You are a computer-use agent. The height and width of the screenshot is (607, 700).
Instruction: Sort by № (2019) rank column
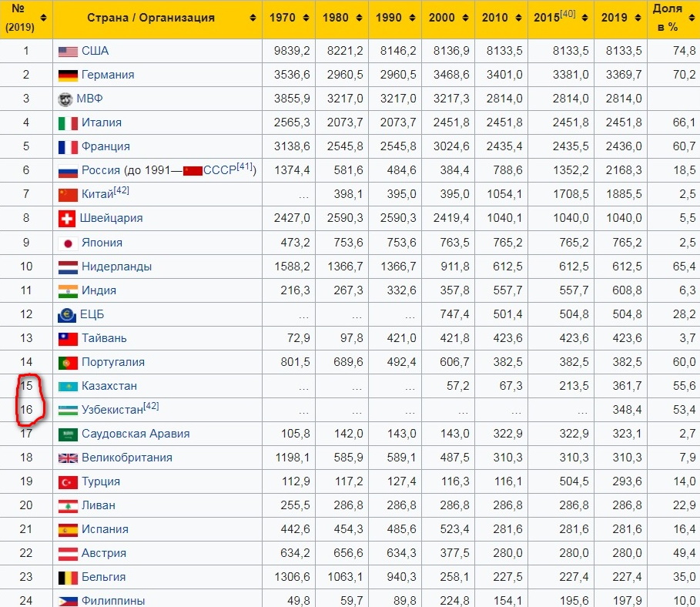click(42, 18)
